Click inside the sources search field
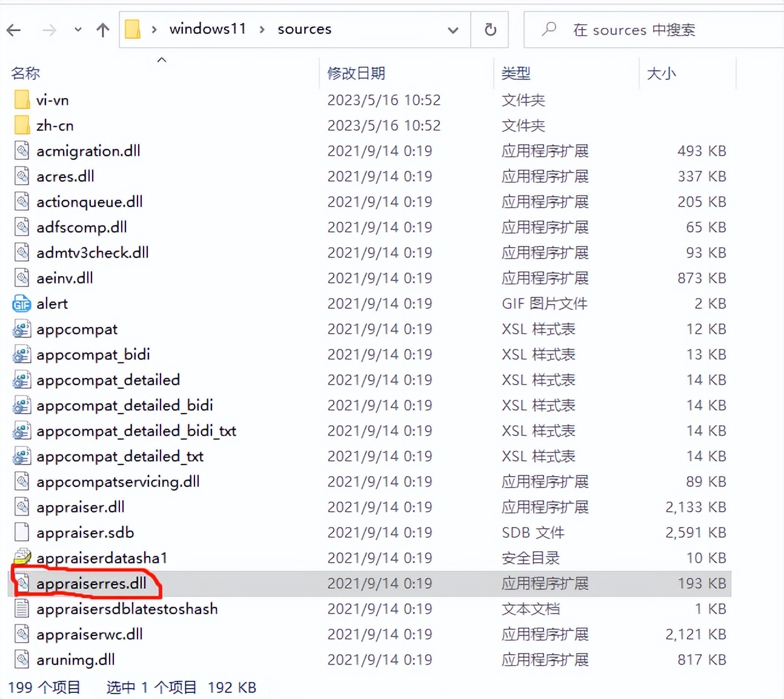 pyautogui.click(x=636, y=29)
